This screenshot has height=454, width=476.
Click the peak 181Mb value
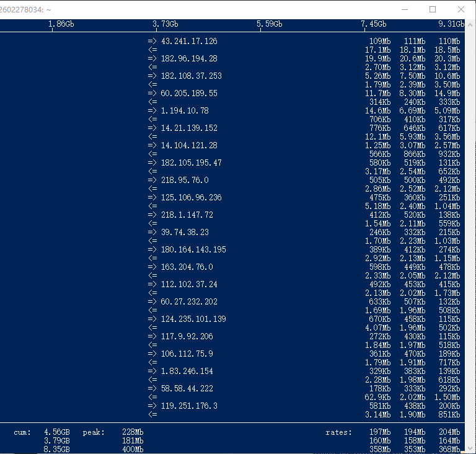point(133,440)
